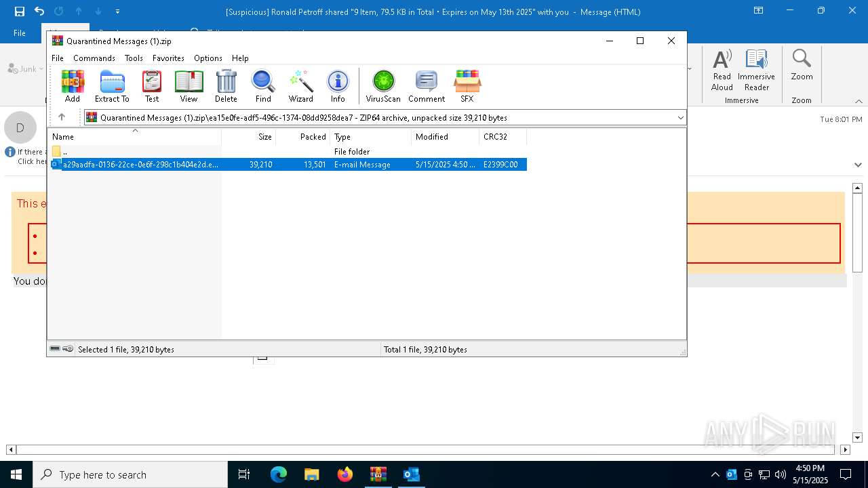Click the Windows Start button

(16, 474)
